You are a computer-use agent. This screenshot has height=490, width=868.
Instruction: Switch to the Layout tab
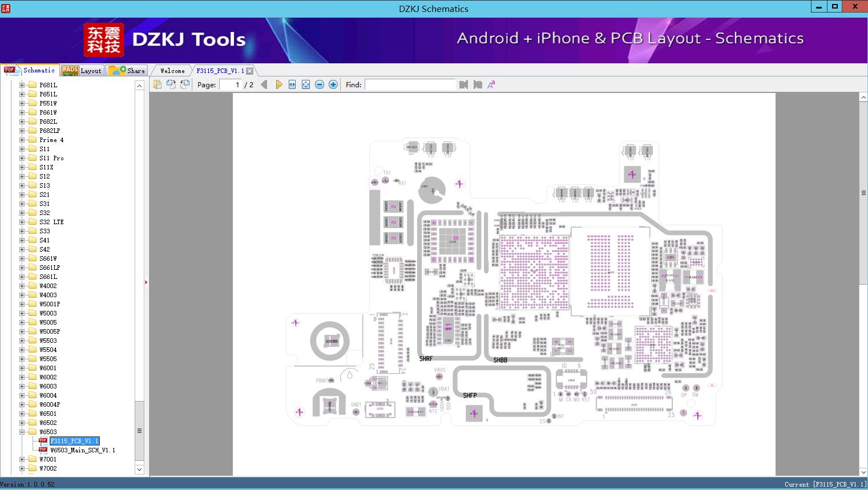pyautogui.click(x=82, y=71)
